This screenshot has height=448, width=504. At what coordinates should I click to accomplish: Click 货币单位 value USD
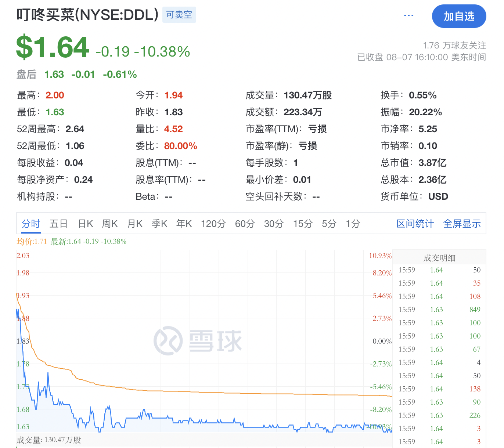tap(438, 196)
